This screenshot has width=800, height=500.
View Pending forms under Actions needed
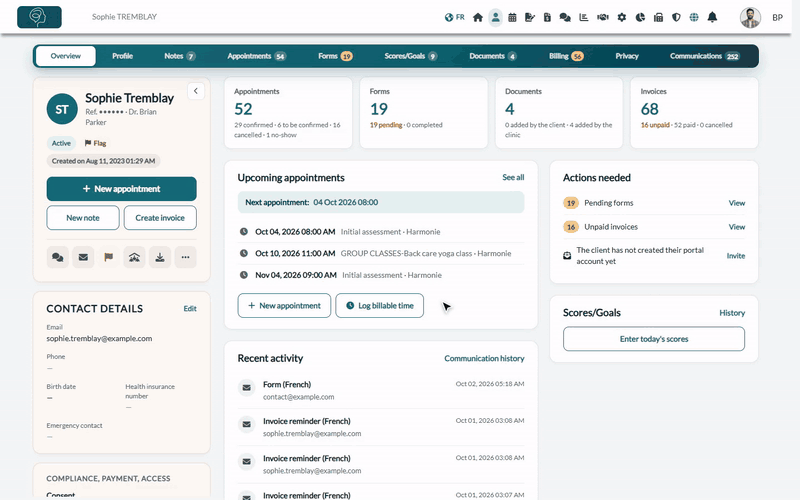[736, 203]
